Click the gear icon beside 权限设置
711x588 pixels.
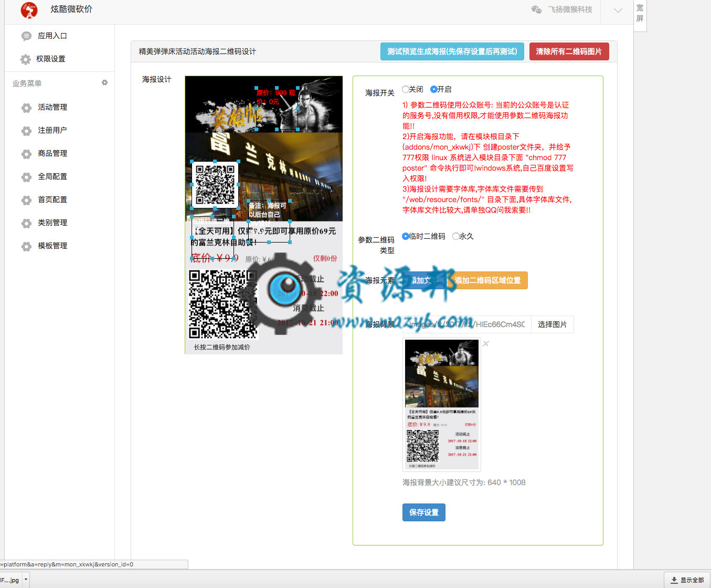[x=25, y=59]
